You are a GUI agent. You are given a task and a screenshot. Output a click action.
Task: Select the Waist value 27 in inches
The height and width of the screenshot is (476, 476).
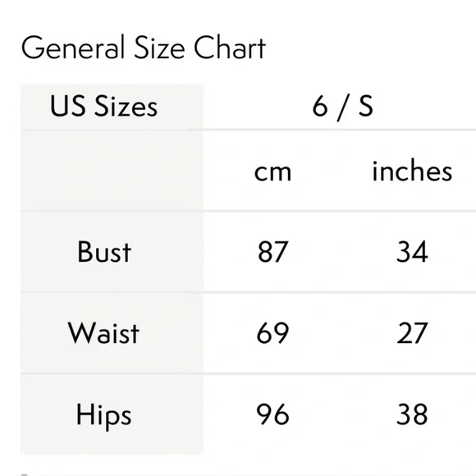coord(412,332)
